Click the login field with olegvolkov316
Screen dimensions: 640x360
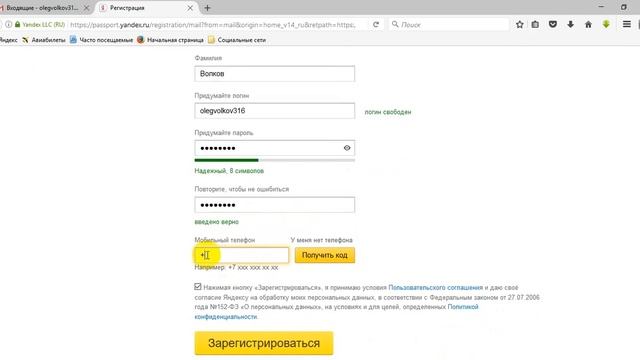click(x=275, y=111)
